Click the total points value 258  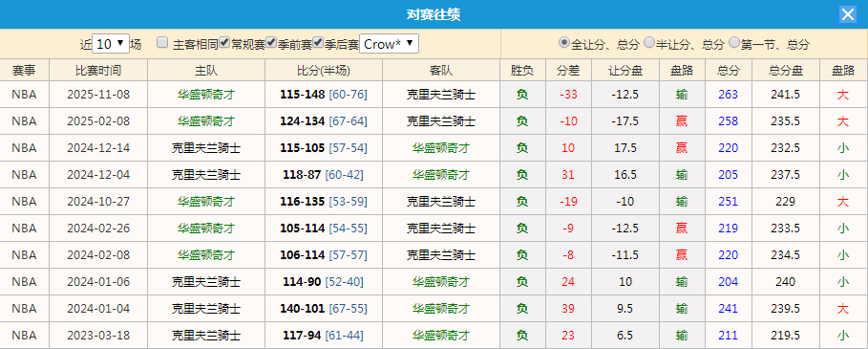(x=728, y=121)
